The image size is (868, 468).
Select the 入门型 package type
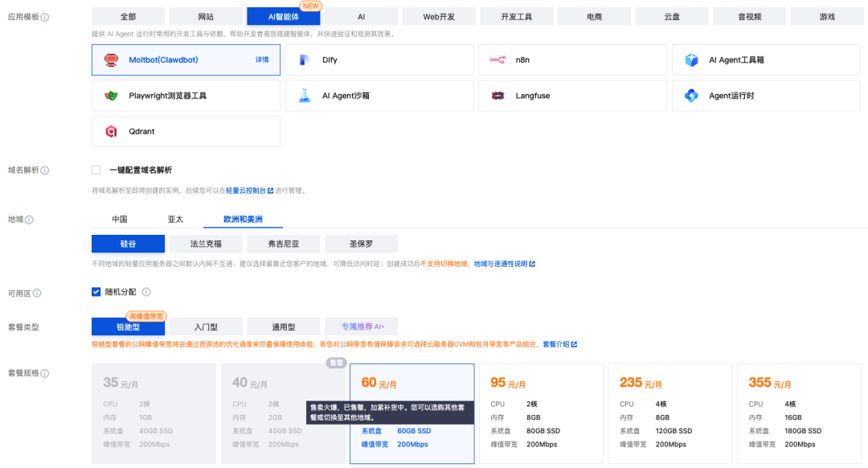pyautogui.click(x=206, y=326)
